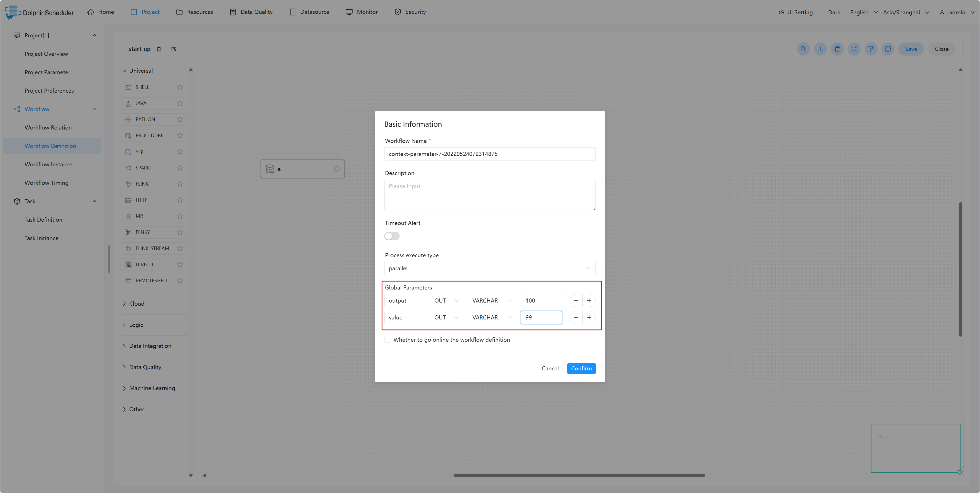This screenshot has width=980, height=493.
Task: Star the SHELL task as favorite
Action: (180, 87)
